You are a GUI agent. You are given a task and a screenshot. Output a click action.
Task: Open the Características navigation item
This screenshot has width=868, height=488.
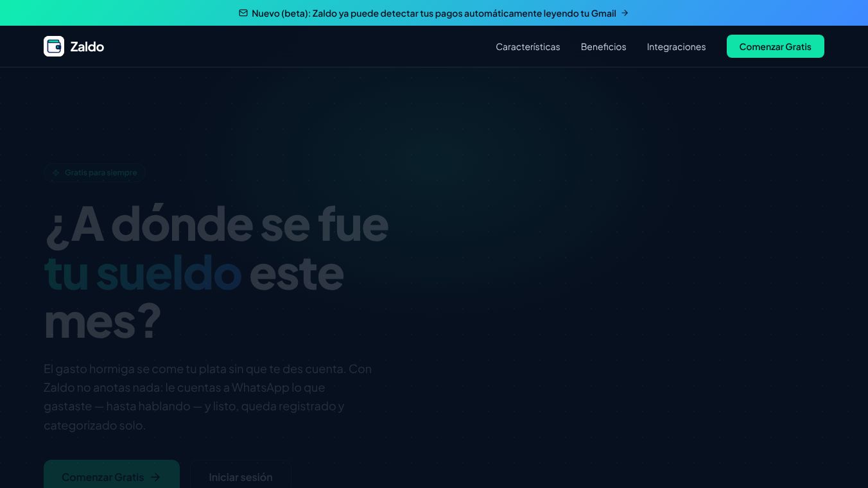tap(528, 47)
